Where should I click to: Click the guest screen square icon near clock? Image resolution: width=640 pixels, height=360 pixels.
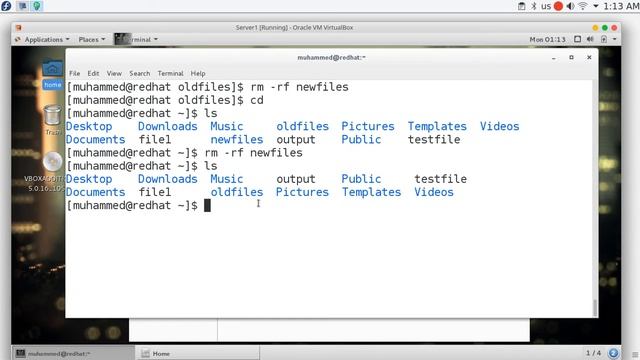577,39
